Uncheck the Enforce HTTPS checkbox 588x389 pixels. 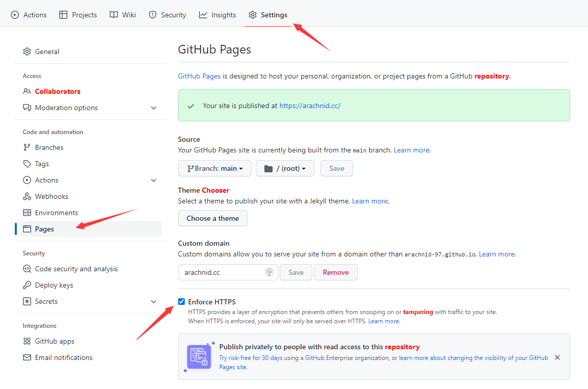tap(182, 302)
